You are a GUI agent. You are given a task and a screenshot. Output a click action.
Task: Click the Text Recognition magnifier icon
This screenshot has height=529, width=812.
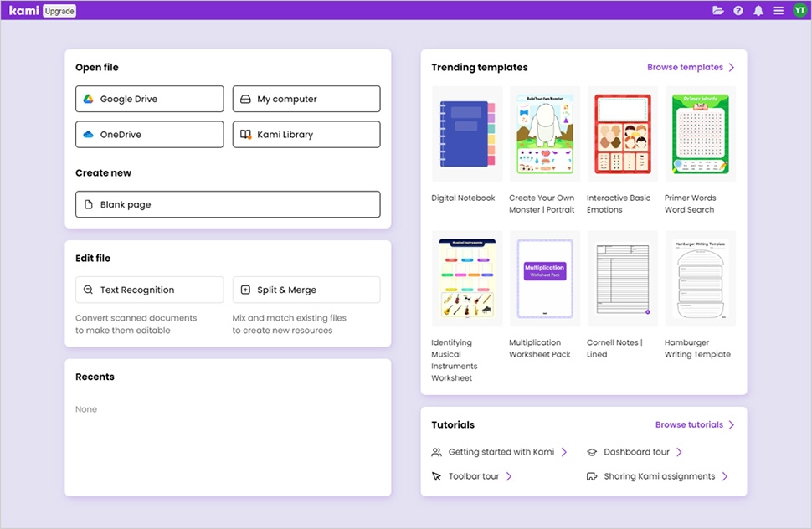point(89,290)
